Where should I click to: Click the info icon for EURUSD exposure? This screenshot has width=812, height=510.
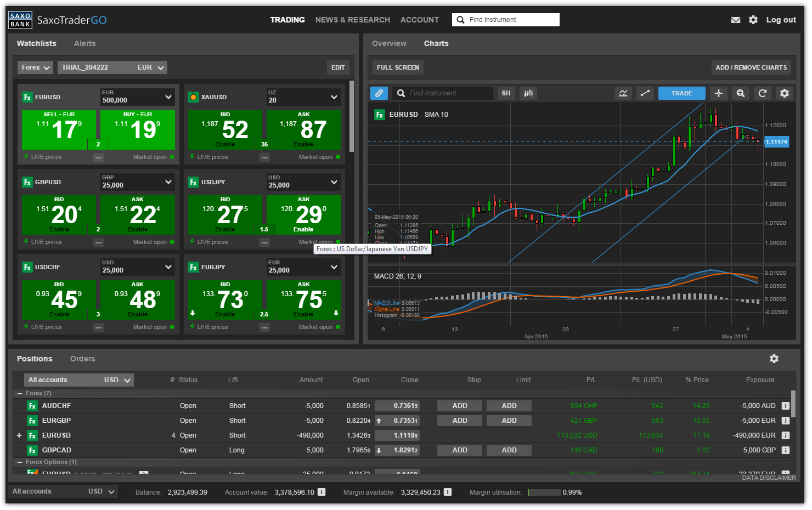pos(785,435)
